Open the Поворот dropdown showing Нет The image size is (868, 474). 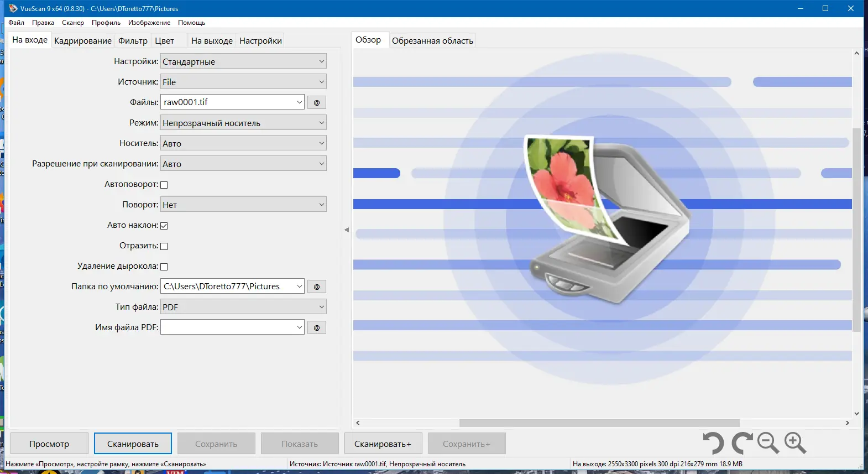(x=243, y=205)
